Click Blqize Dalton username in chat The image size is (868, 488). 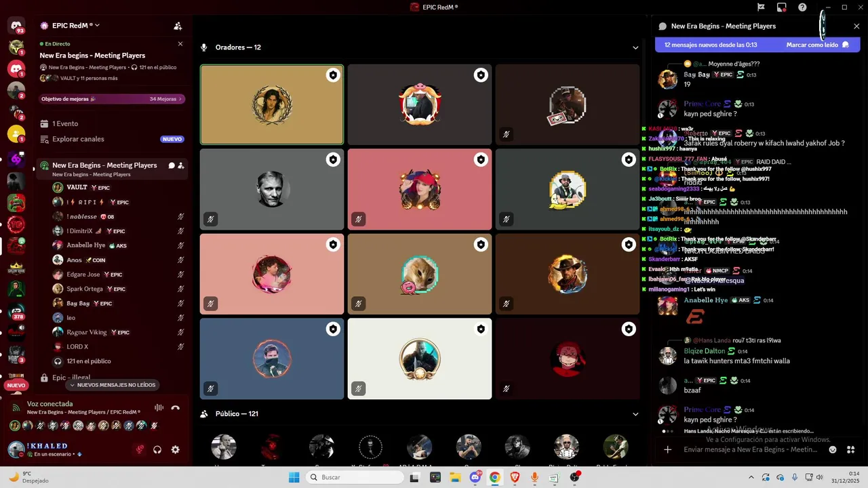[x=705, y=351]
